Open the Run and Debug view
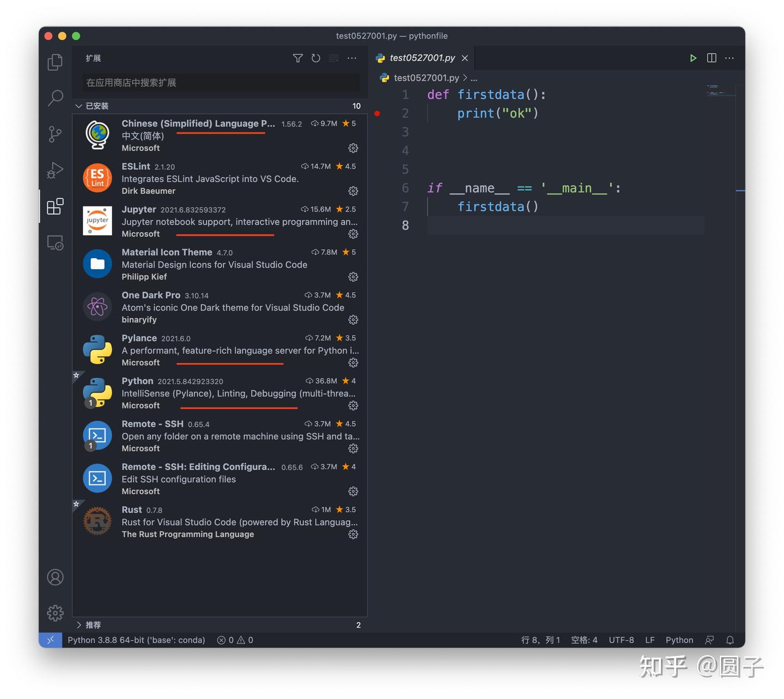The width and height of the screenshot is (784, 699). tap(54, 170)
